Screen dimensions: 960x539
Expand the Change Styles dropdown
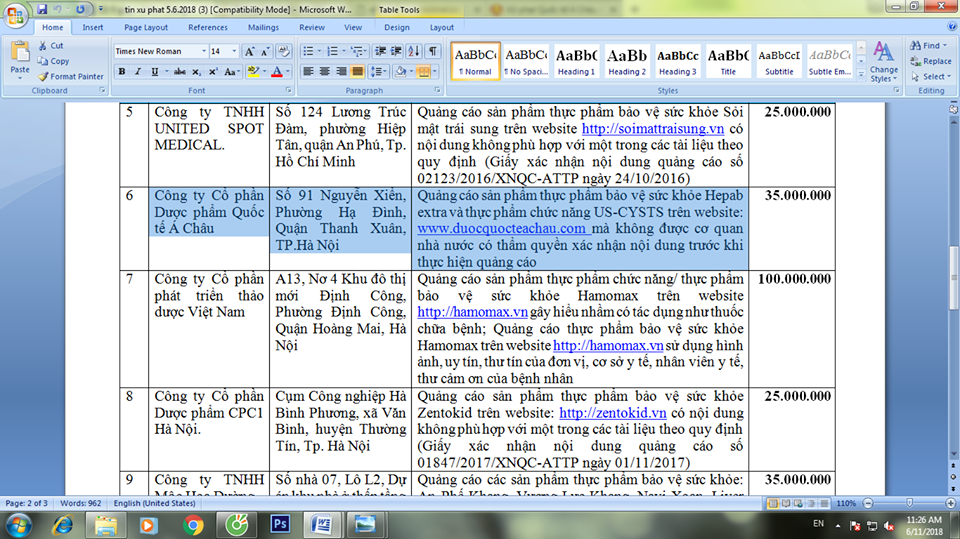[x=883, y=60]
